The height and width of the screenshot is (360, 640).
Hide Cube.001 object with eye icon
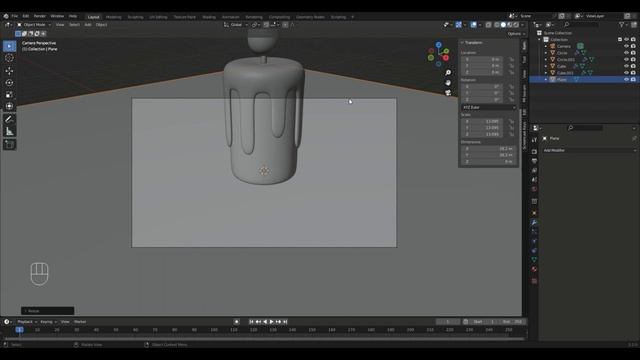tap(626, 73)
